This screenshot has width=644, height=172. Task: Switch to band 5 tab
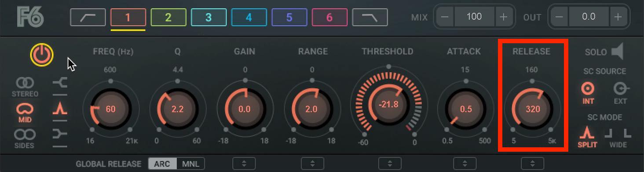coord(289,17)
